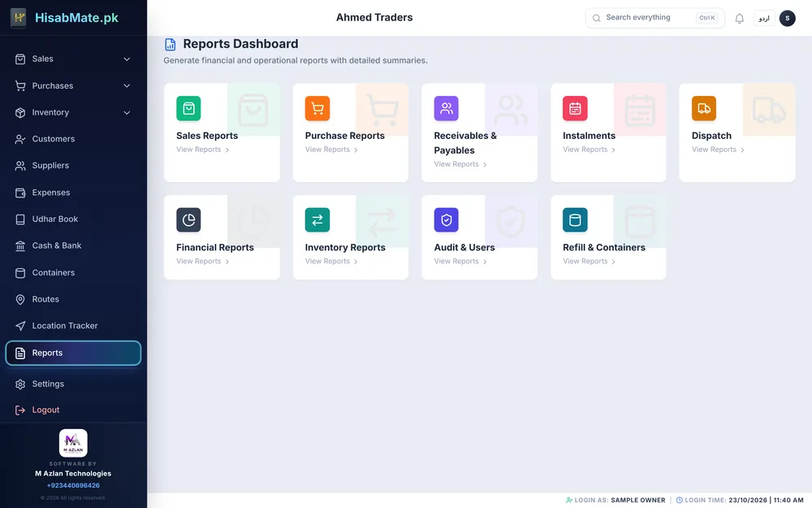Open View Reports link under Audit & Users
The width and height of the screenshot is (812, 508).
[460, 262]
